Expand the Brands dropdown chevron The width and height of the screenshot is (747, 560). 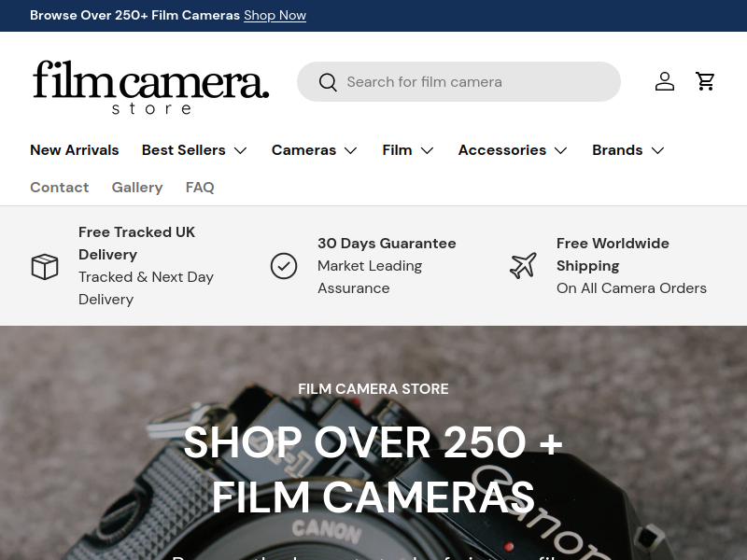[x=657, y=150]
